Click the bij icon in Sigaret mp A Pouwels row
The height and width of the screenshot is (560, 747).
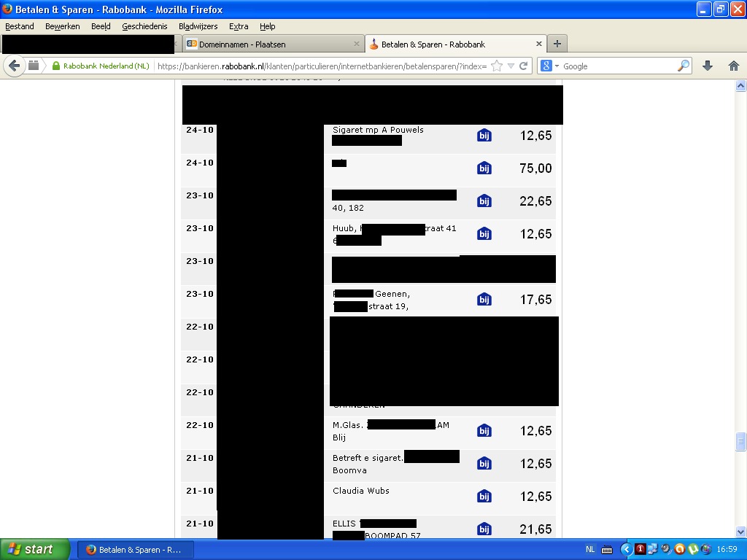484,136
